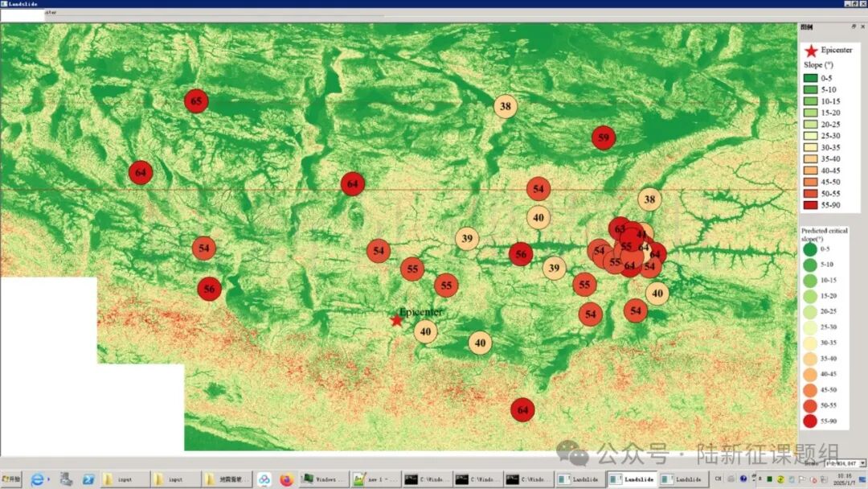The image size is (868, 489).
Task: Click the 55-90 red slope legend swatch
Action: point(810,207)
